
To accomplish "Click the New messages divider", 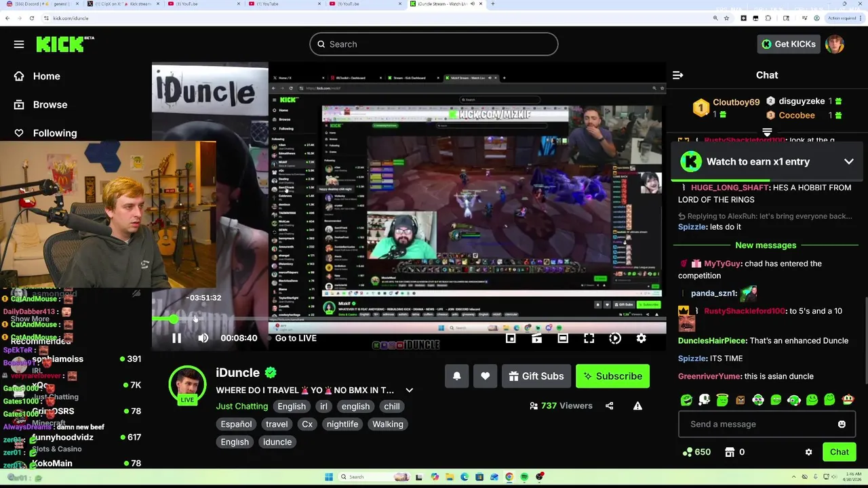I will pos(766,245).
